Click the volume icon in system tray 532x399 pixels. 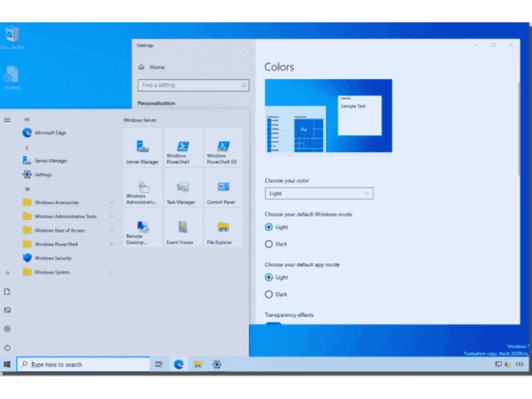(507, 364)
